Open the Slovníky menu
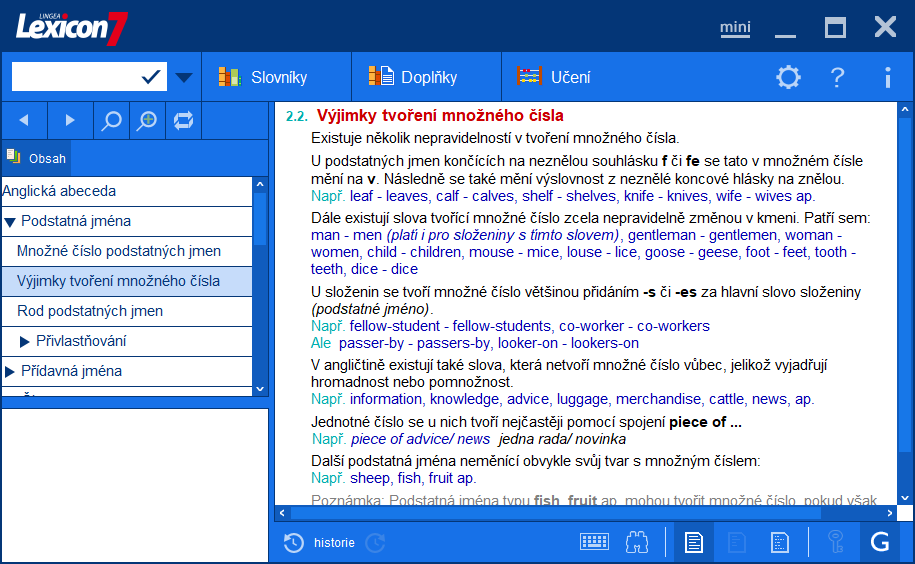Viewport: 915px width, 564px height. click(263, 77)
